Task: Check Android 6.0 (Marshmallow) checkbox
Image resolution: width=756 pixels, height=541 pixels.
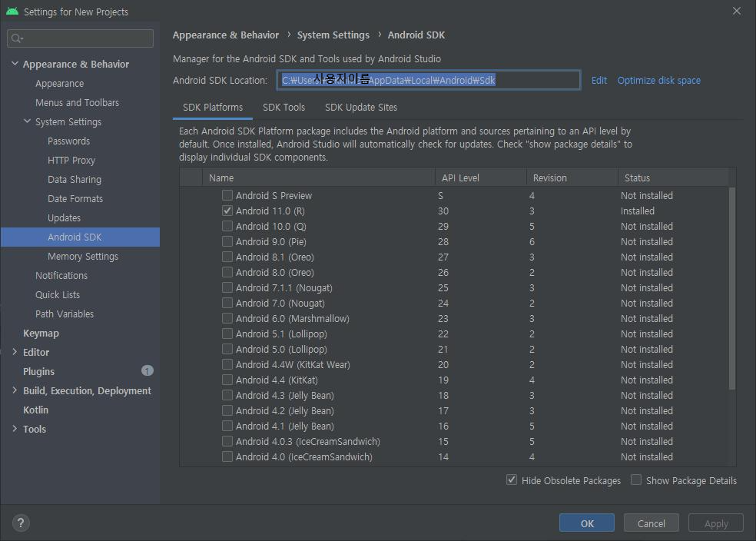Action: 227,318
